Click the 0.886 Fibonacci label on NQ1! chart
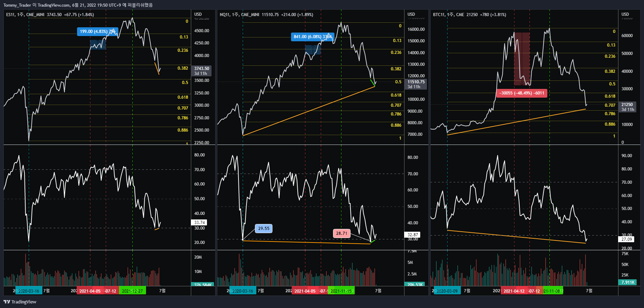This screenshot has width=644, height=308. [x=396, y=125]
